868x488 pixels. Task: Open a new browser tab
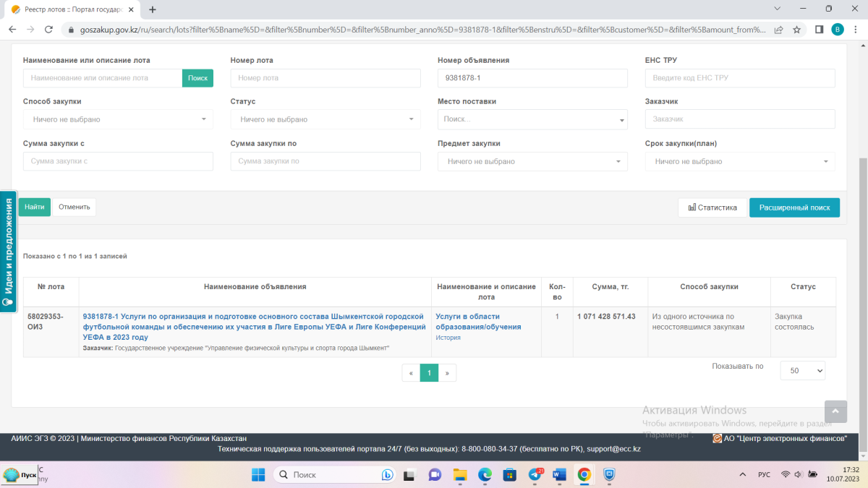coord(153,9)
